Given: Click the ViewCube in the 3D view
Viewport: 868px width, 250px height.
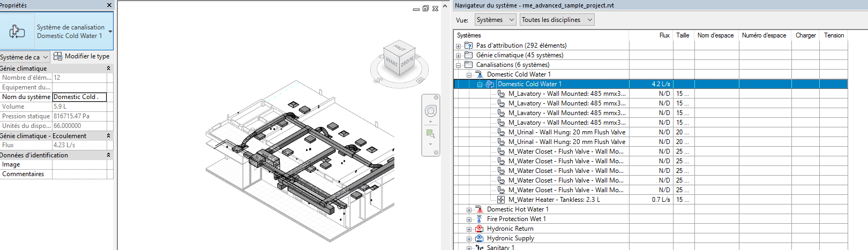Looking at the screenshot, I should tap(399, 59).
